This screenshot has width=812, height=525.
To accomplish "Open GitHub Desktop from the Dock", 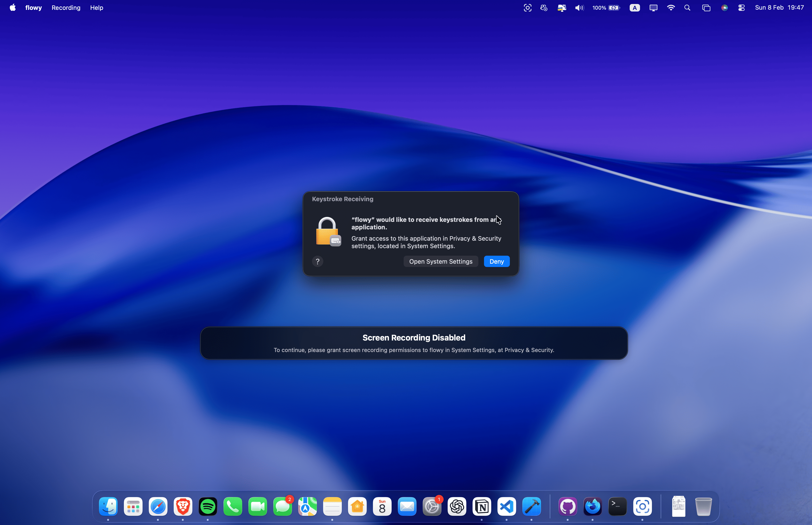I will pos(568,507).
